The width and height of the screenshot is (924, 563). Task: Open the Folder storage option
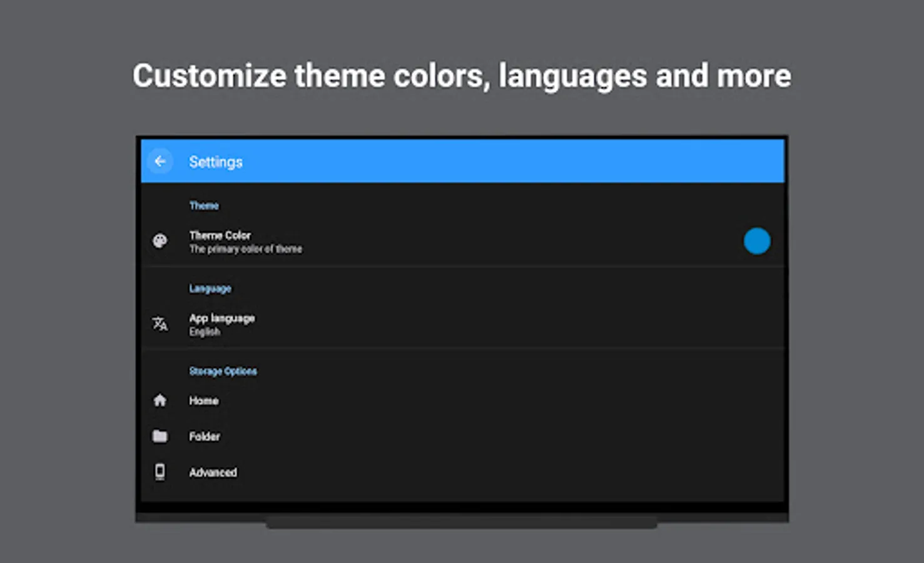(x=205, y=436)
